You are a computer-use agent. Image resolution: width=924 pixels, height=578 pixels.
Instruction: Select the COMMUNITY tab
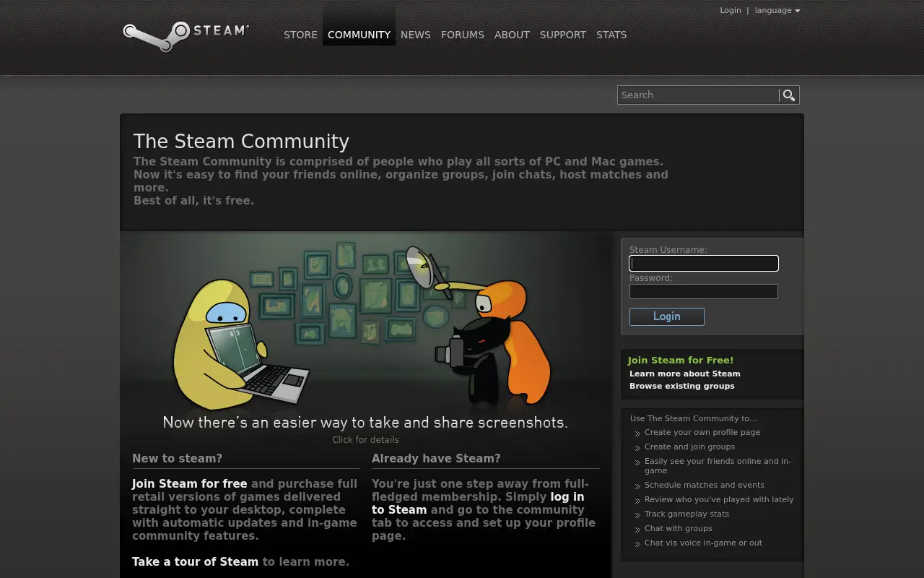click(x=359, y=35)
